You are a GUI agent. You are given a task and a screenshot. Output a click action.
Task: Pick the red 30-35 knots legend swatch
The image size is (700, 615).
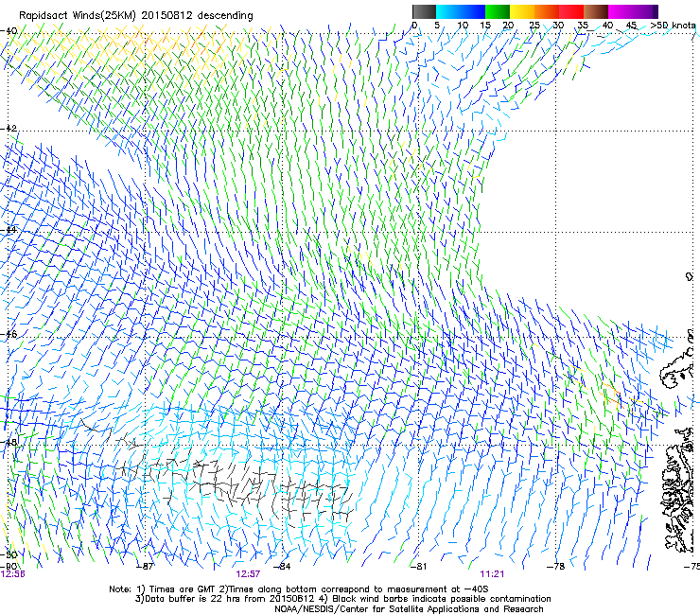pyautogui.click(x=571, y=11)
